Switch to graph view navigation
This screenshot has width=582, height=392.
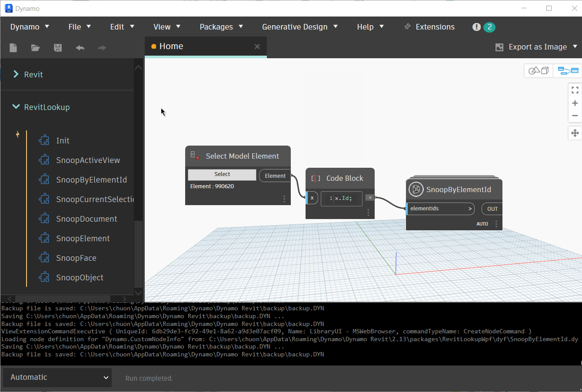[x=568, y=70]
